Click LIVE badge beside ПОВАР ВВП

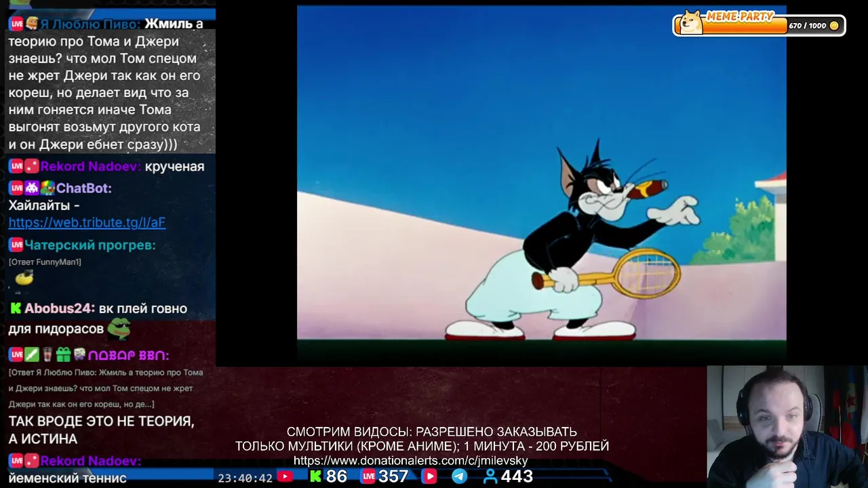click(16, 354)
